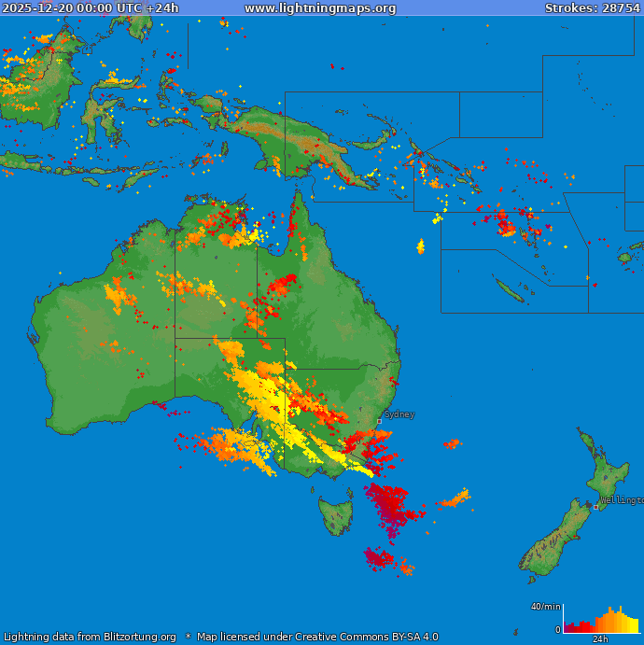Click the Strokes: 28754 counter
Screen dimensions: 644x645
point(593,8)
